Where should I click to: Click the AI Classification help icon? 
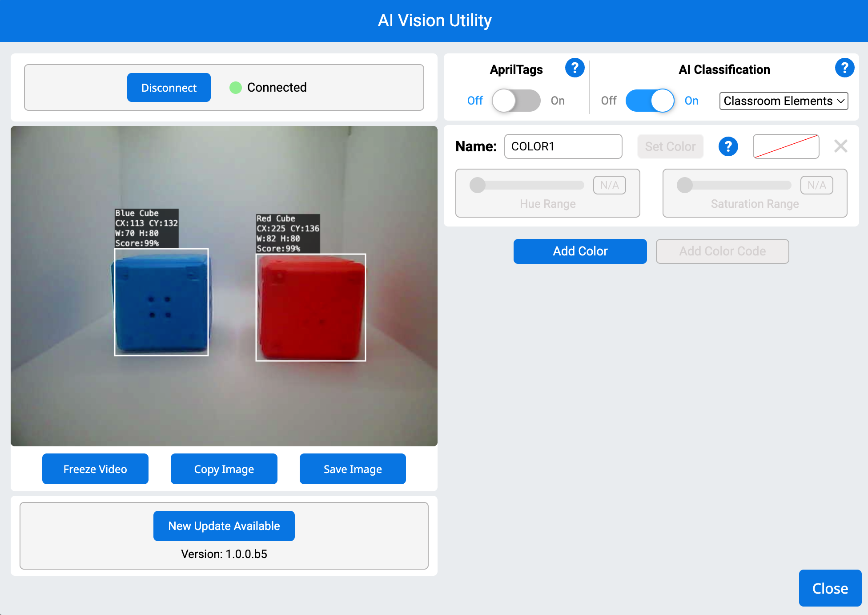(x=844, y=68)
